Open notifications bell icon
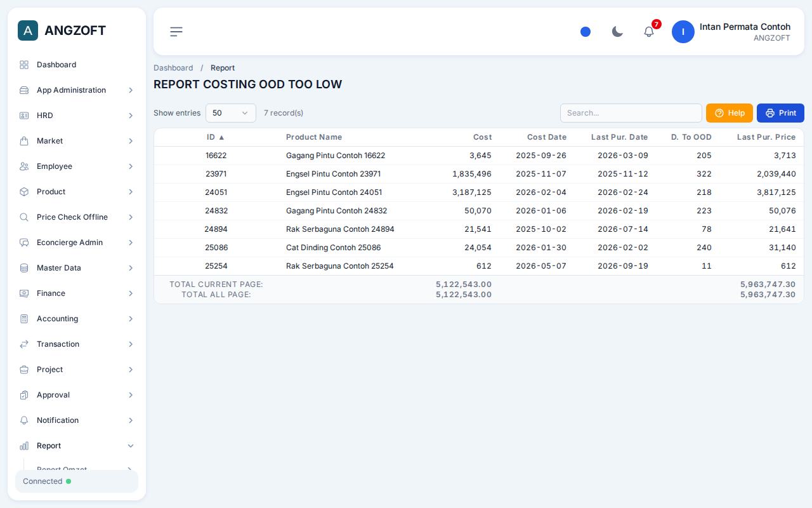Viewport: 812px width, 508px height. click(649, 32)
